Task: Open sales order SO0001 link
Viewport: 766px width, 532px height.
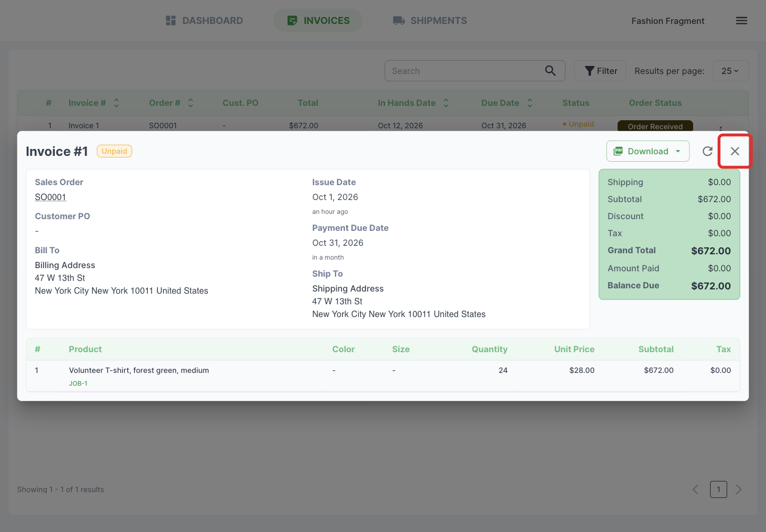Action: click(51, 197)
